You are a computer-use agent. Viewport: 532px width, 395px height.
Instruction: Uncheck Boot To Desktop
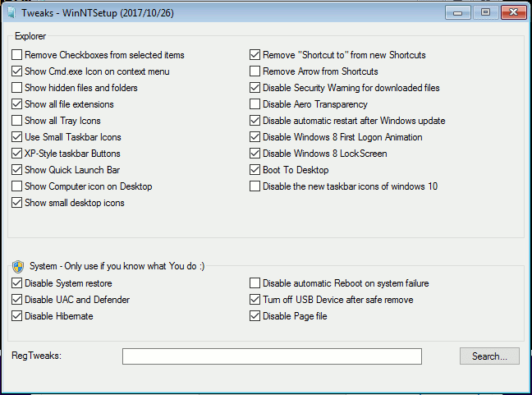[255, 170]
